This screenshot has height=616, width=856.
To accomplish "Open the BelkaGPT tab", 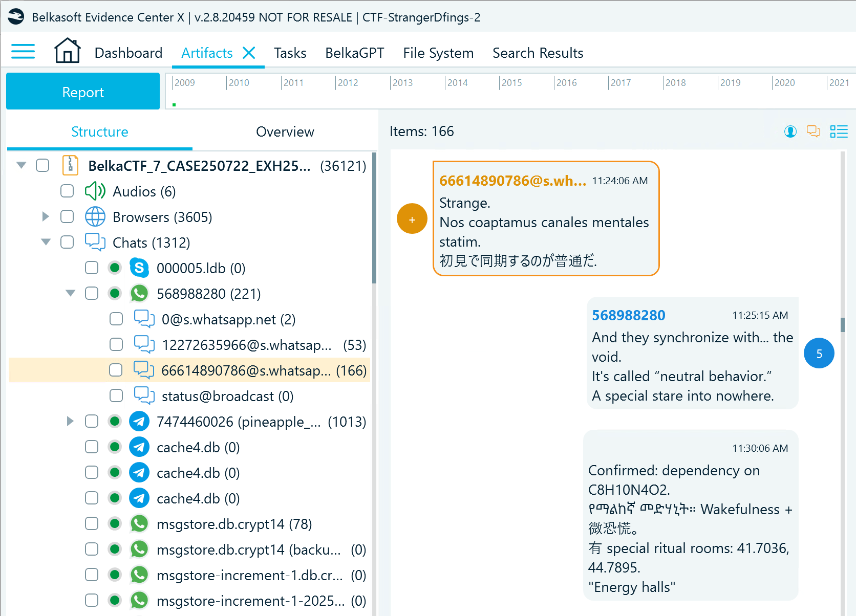I will pyautogui.click(x=354, y=53).
